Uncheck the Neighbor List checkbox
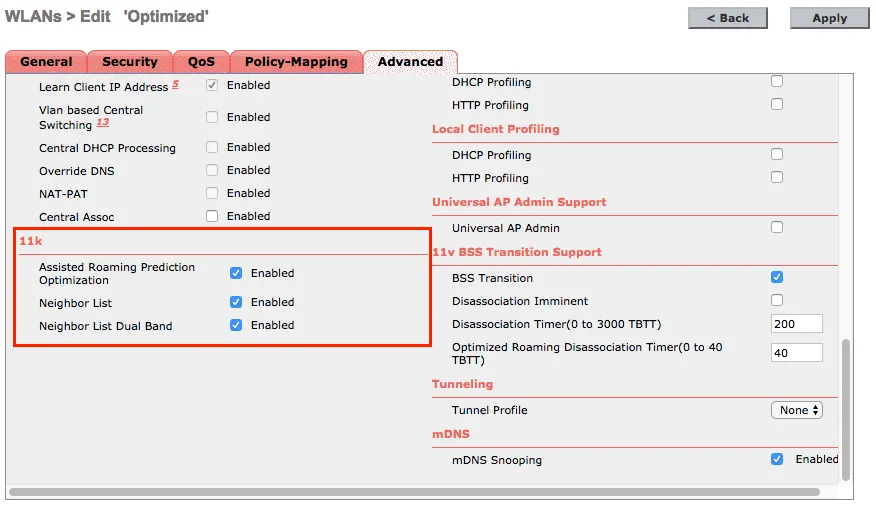 click(x=236, y=302)
